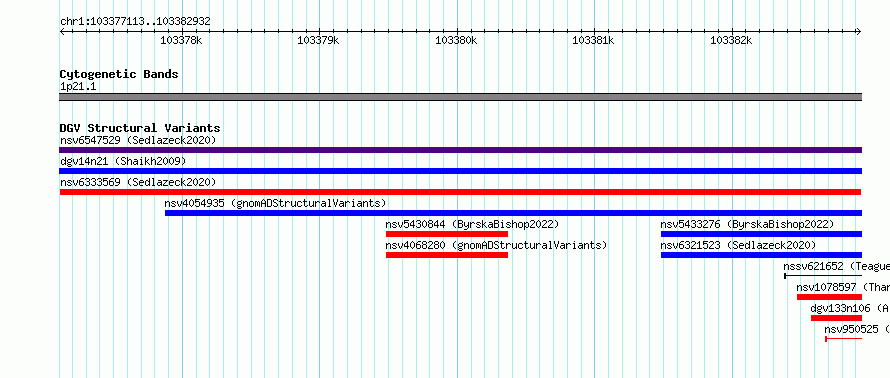
Task: Click the blue nsv6321523 variant bar
Action: [761, 255]
